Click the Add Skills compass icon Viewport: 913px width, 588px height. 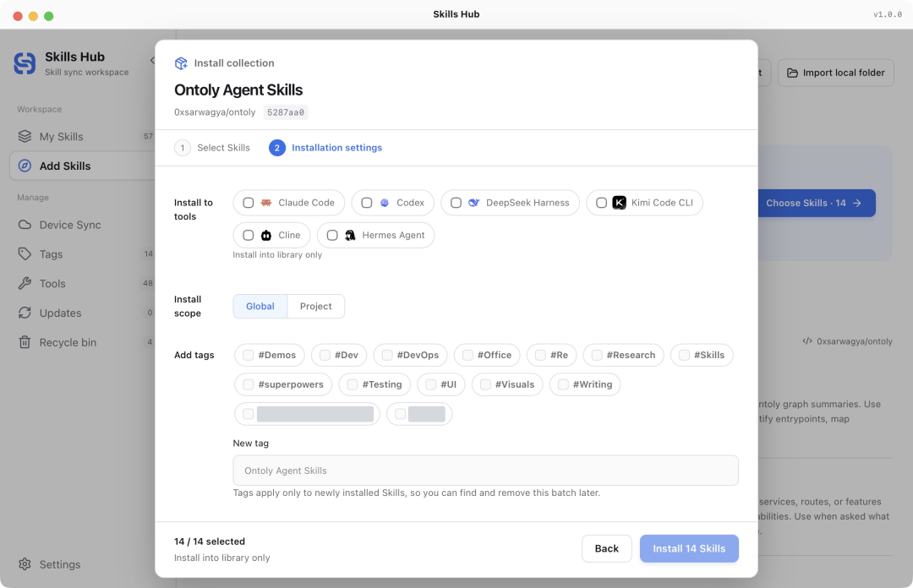(25, 166)
